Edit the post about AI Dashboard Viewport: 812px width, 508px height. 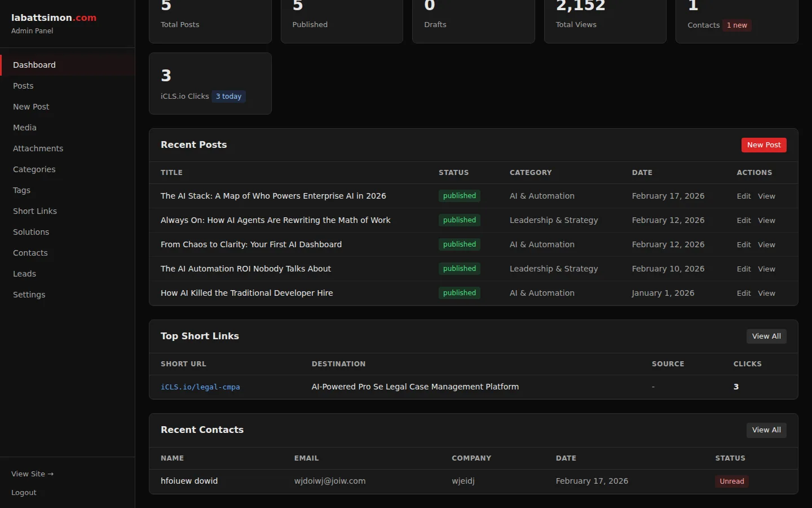(744, 244)
